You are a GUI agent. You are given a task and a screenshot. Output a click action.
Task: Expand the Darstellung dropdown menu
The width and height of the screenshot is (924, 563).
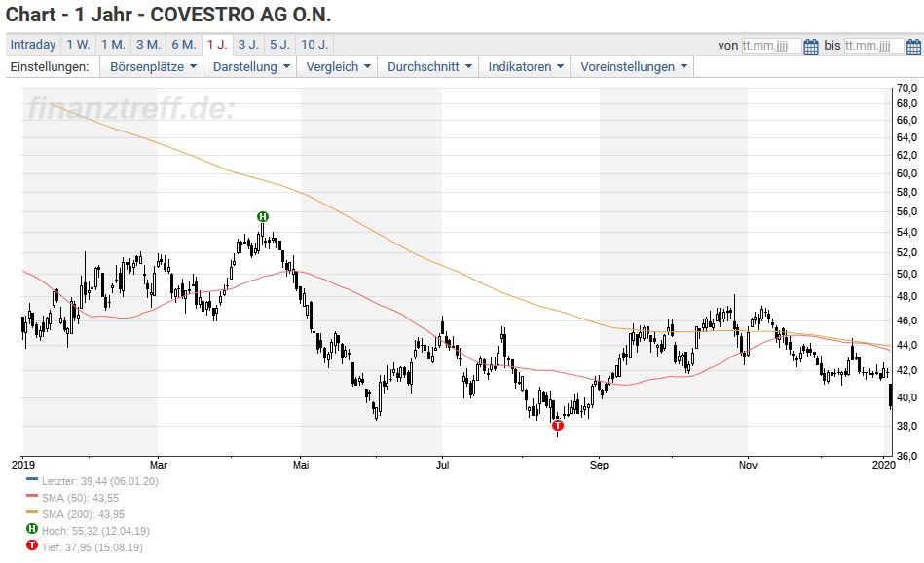click(x=250, y=66)
